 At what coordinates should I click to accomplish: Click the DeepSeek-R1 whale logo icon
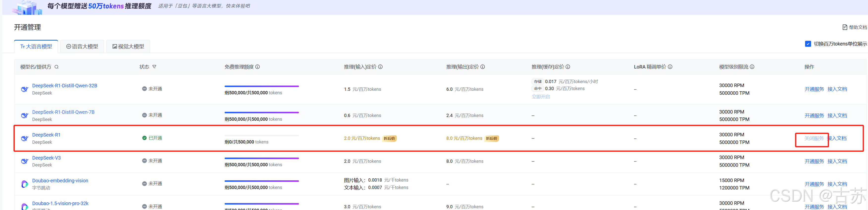[x=25, y=138]
